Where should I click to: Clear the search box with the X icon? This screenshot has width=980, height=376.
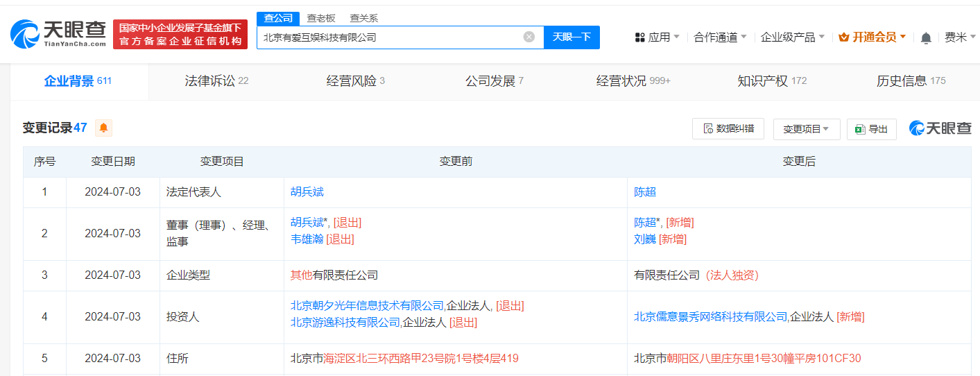(529, 37)
